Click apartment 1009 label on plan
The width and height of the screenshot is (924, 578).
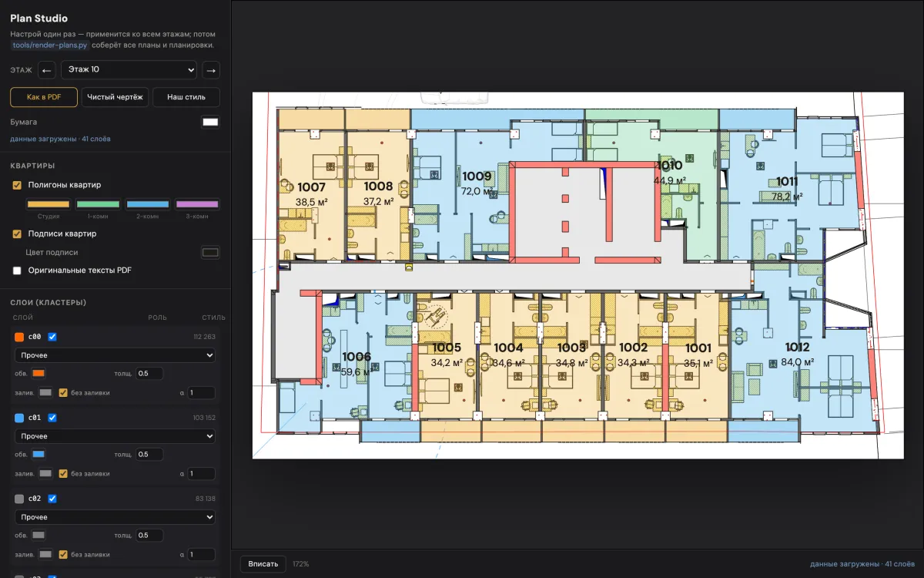coord(477,176)
